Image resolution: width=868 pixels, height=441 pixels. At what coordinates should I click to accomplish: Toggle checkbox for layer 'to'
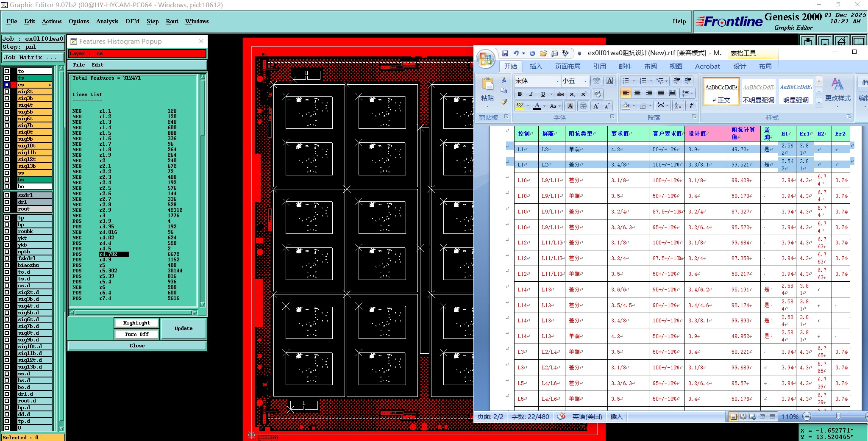pyautogui.click(x=7, y=71)
